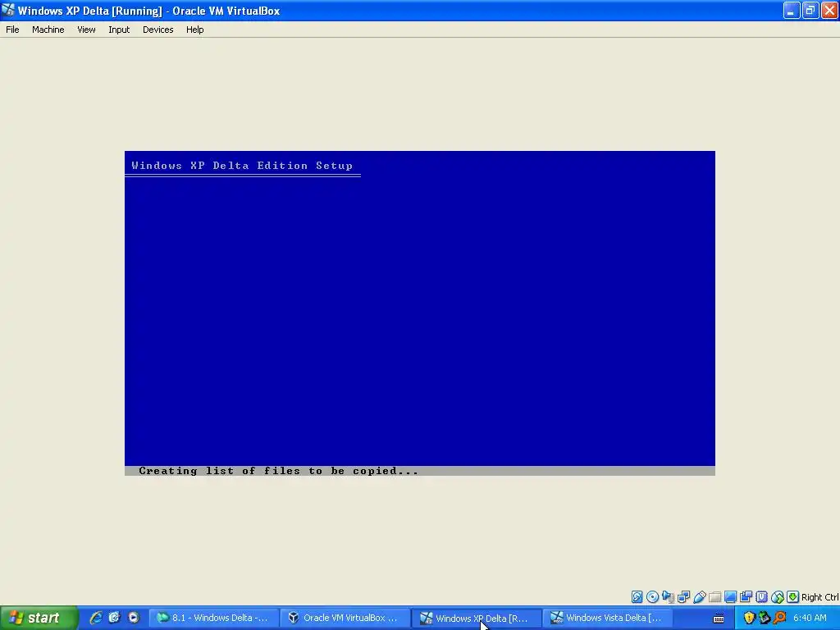Select the Windows XP Delta taskbar button
The height and width of the screenshot is (630, 840).
point(477,618)
